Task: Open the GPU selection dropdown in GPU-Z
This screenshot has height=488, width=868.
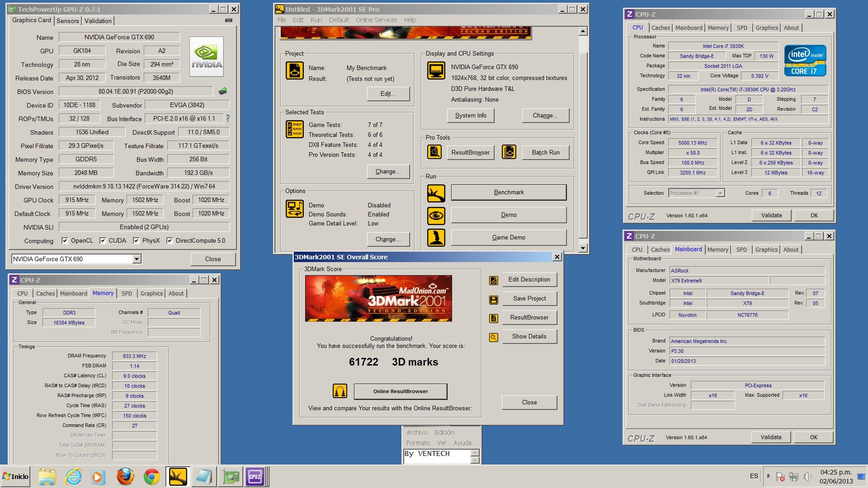Action: [137, 259]
